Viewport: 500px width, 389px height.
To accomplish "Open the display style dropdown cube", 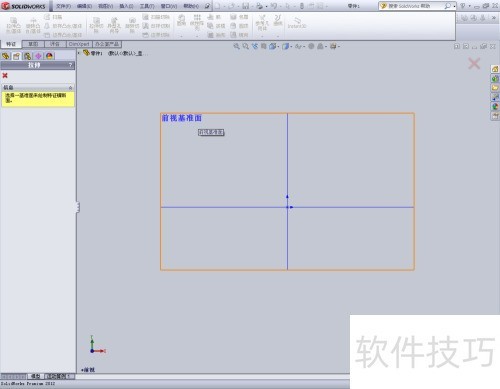I will [x=285, y=46].
